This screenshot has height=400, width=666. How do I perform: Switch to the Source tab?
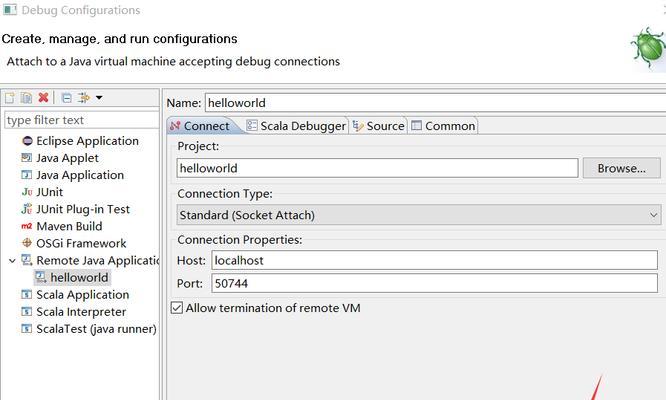coord(378,126)
